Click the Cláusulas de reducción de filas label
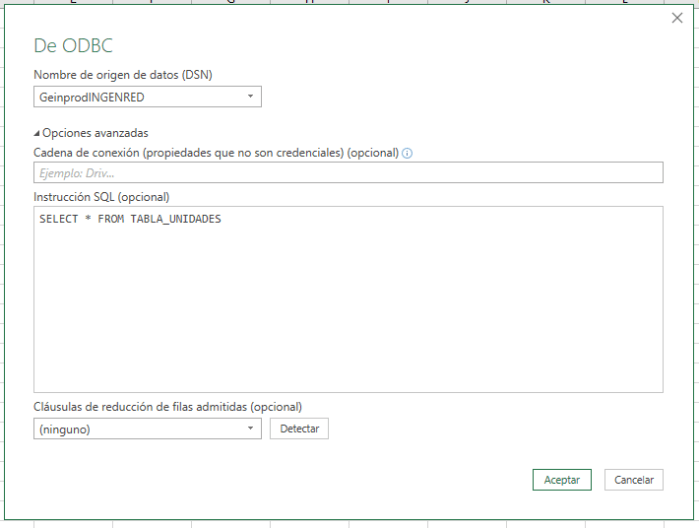This screenshot has width=699, height=528. [x=167, y=407]
